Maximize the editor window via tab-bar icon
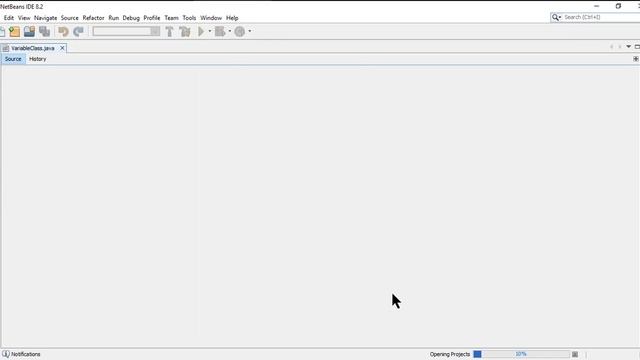This screenshot has width=640, height=360. (x=637, y=47)
